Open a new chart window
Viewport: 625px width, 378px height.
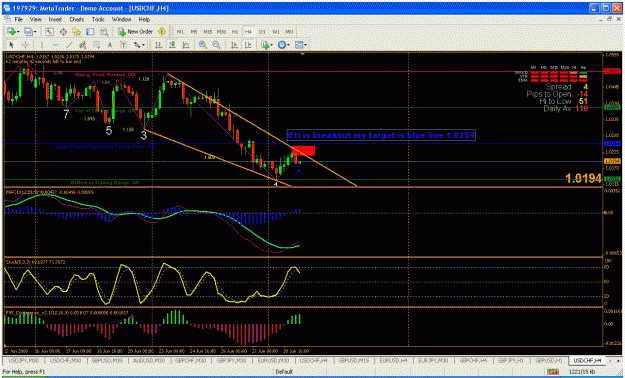(11, 32)
